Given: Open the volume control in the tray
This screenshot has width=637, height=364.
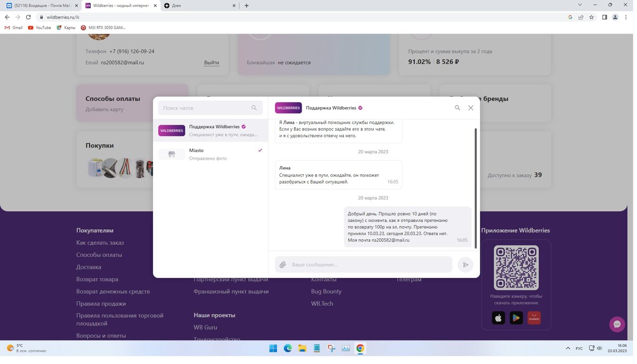Looking at the screenshot, I should [599, 349].
